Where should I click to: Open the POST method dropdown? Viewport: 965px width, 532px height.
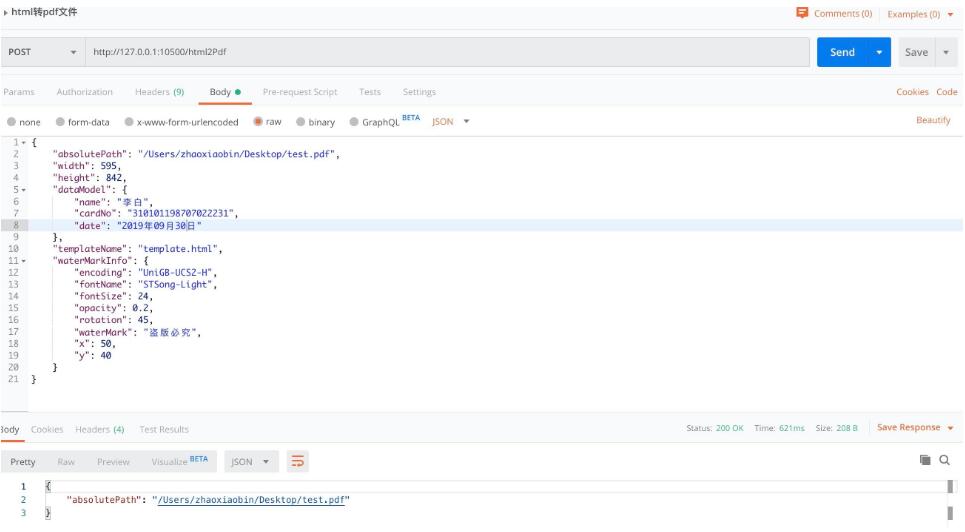coord(42,52)
